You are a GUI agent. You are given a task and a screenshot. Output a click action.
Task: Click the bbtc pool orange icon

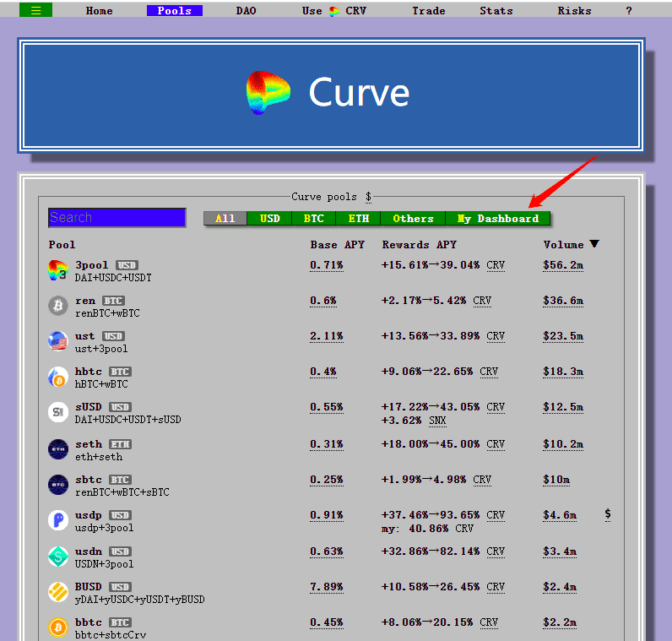[x=58, y=627]
